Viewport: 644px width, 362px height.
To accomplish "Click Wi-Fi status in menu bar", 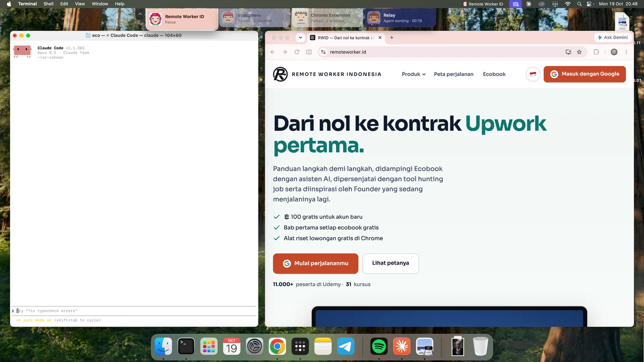I will coord(568,4).
